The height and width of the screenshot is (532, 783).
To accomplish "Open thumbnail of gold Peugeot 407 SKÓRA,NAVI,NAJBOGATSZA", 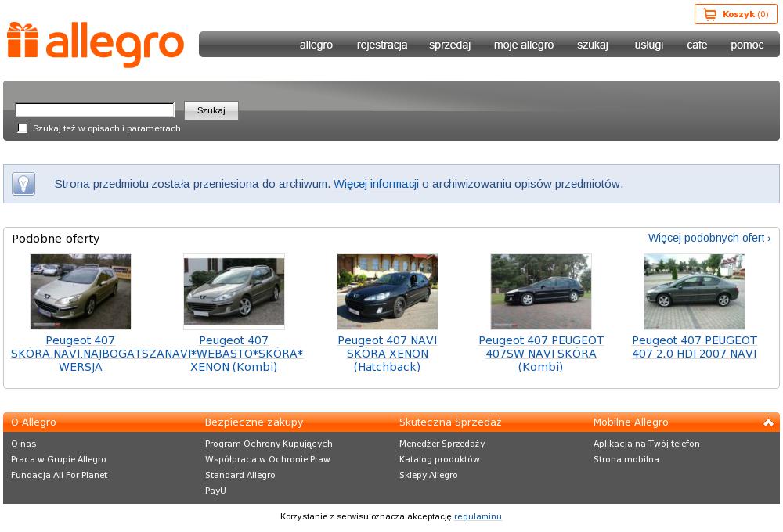I will [81, 292].
